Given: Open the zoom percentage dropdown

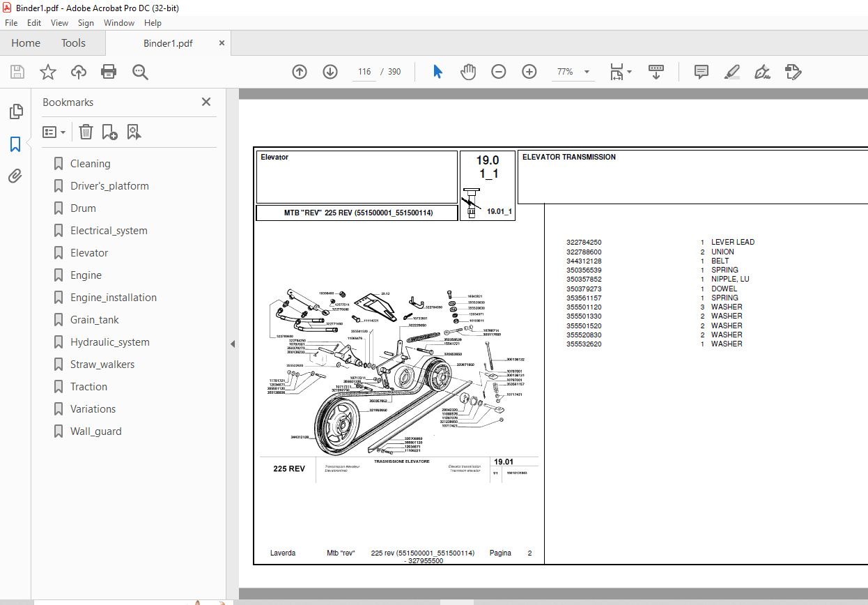Looking at the screenshot, I should (587, 72).
